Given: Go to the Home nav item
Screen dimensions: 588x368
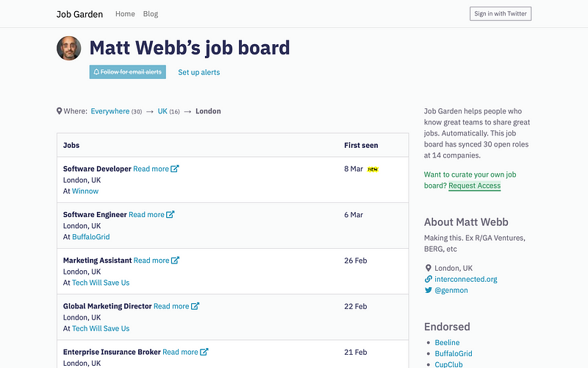Looking at the screenshot, I should tap(125, 14).
